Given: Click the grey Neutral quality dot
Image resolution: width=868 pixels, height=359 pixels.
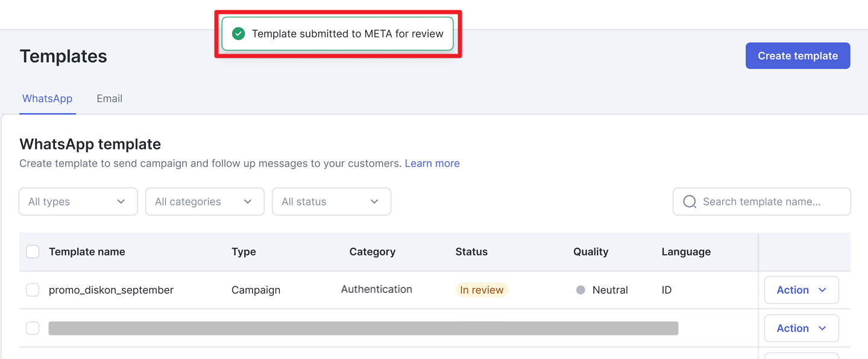Looking at the screenshot, I should (x=580, y=290).
